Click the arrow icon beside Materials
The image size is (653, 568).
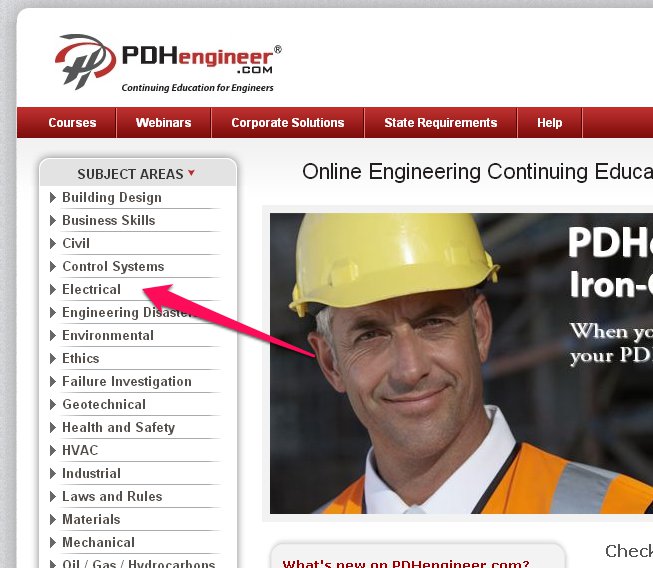coord(53,519)
